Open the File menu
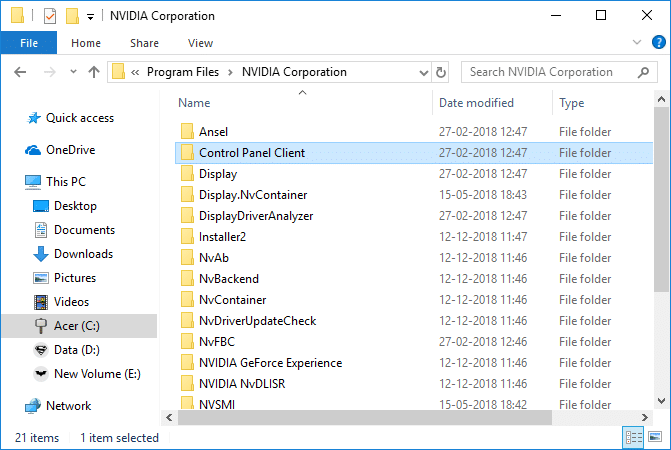 [x=28, y=43]
